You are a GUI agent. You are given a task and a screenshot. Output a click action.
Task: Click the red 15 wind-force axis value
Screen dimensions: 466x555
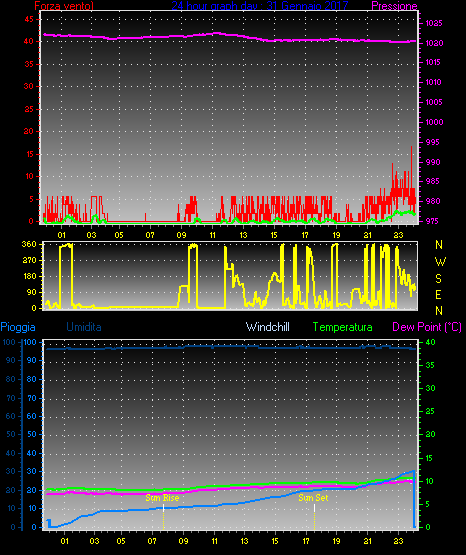29,154
